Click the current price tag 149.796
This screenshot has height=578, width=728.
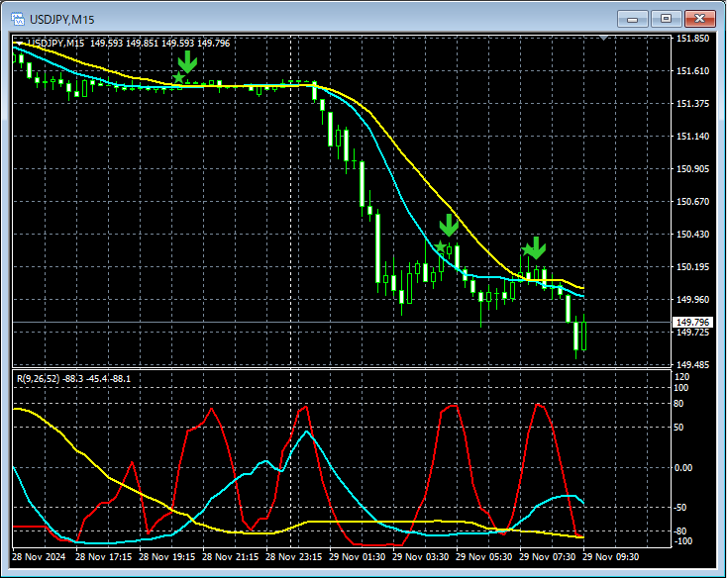[692, 322]
